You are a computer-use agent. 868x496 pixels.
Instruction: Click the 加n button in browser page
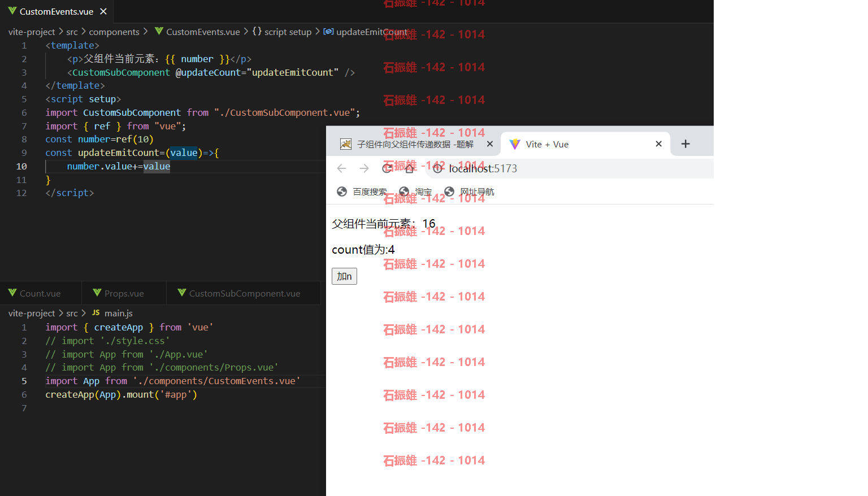click(x=344, y=276)
